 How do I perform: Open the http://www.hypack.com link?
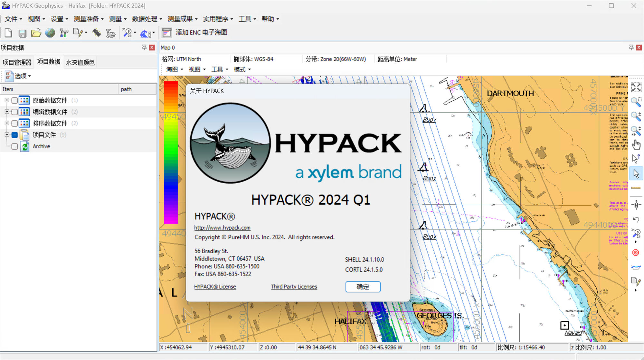[222, 228]
